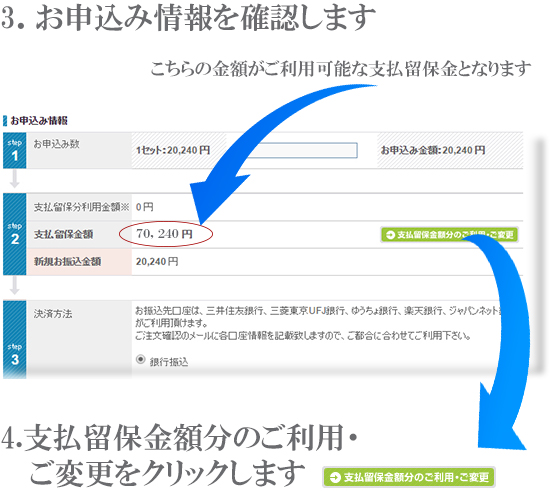
Task: Click the blue marker beside お申込み情報 heading
Action: pos(5,121)
